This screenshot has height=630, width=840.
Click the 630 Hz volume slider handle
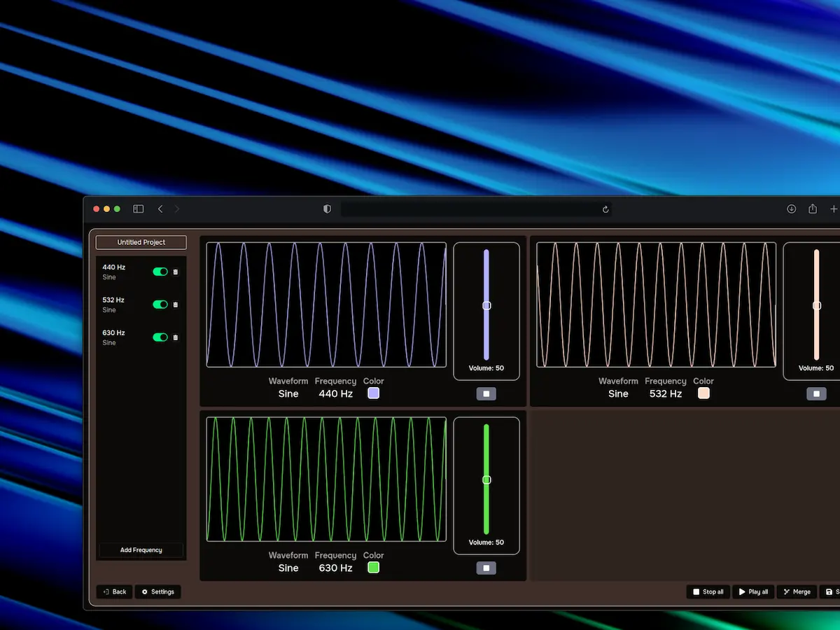tap(486, 479)
